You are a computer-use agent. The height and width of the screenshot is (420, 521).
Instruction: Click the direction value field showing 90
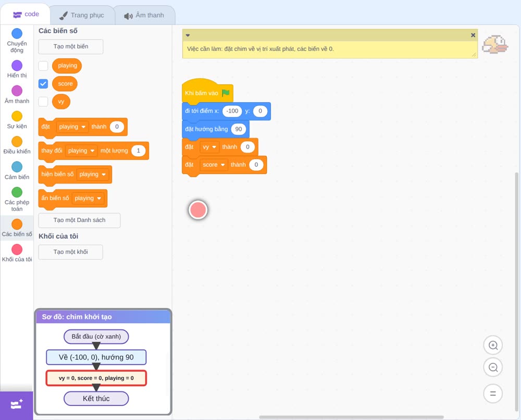239,129
